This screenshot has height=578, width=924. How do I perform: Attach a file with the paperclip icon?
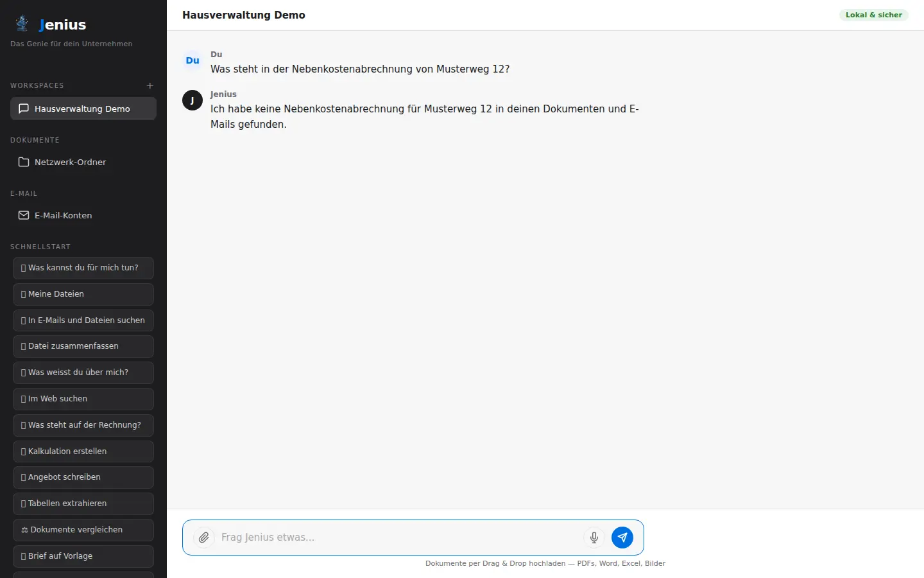[203, 538]
